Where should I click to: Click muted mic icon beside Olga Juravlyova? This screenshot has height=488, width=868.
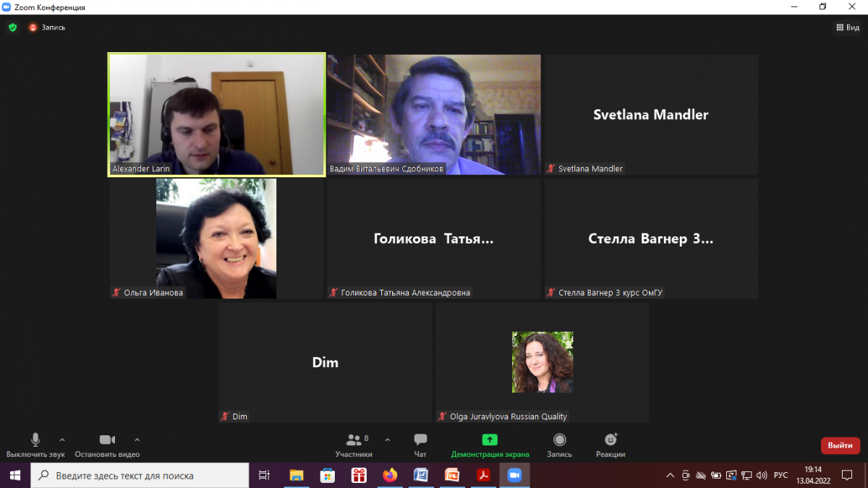click(442, 416)
